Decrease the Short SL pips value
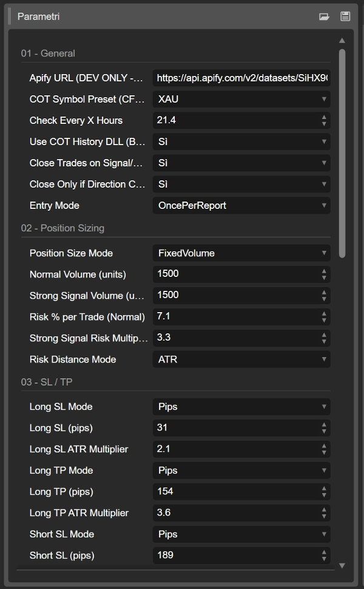Viewport: 364px width, 589px height. click(325, 559)
